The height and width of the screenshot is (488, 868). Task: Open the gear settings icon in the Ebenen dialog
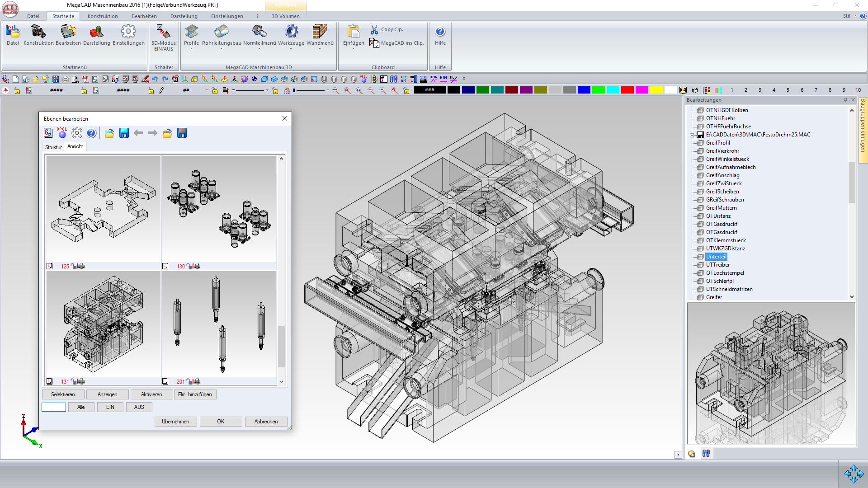coord(77,133)
